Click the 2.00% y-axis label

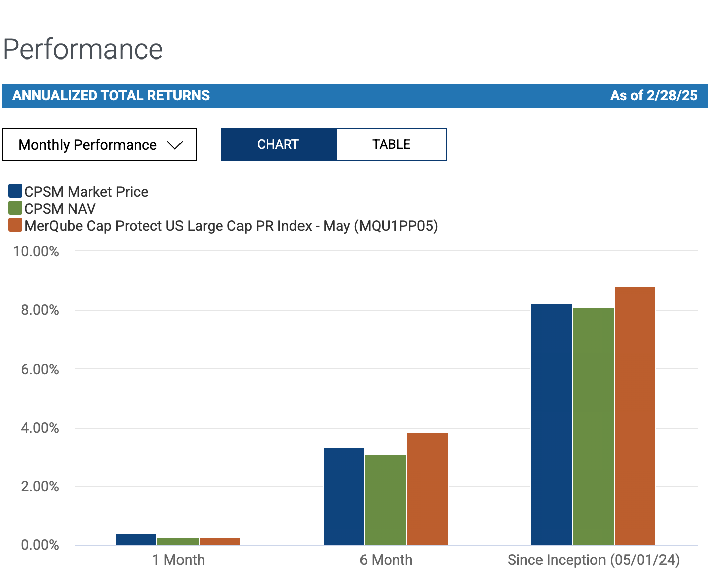[x=40, y=487]
